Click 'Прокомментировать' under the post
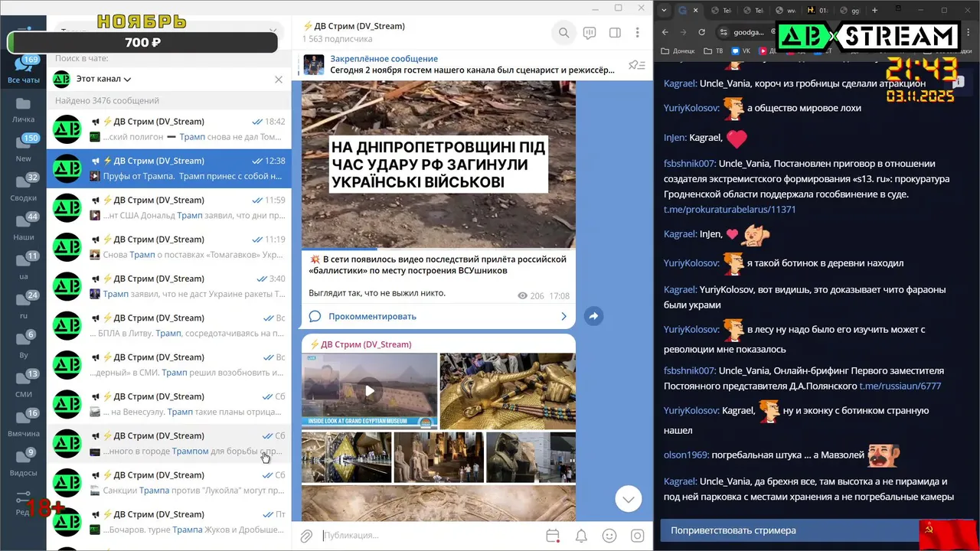The image size is (980, 551). (x=372, y=316)
